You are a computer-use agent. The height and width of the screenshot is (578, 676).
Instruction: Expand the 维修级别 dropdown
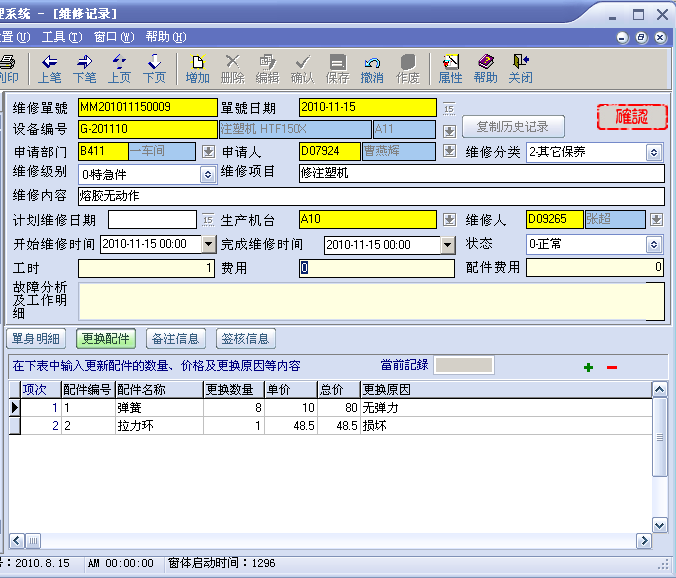pyautogui.click(x=208, y=174)
